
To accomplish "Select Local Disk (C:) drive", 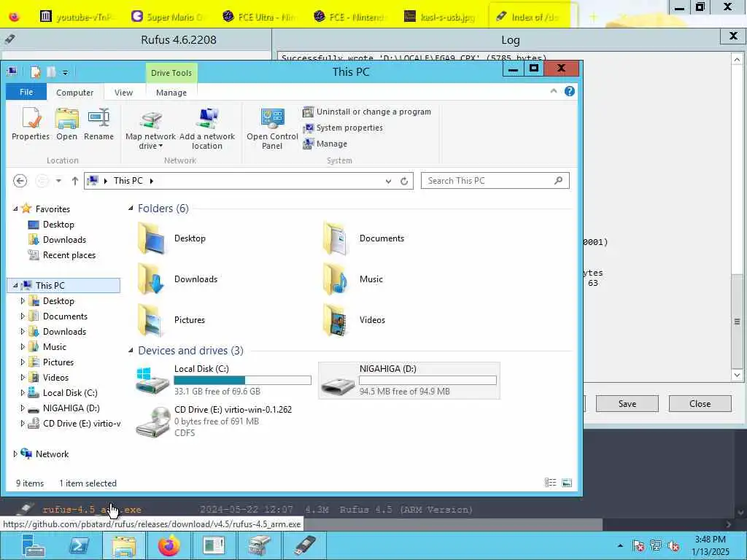I will [223, 380].
